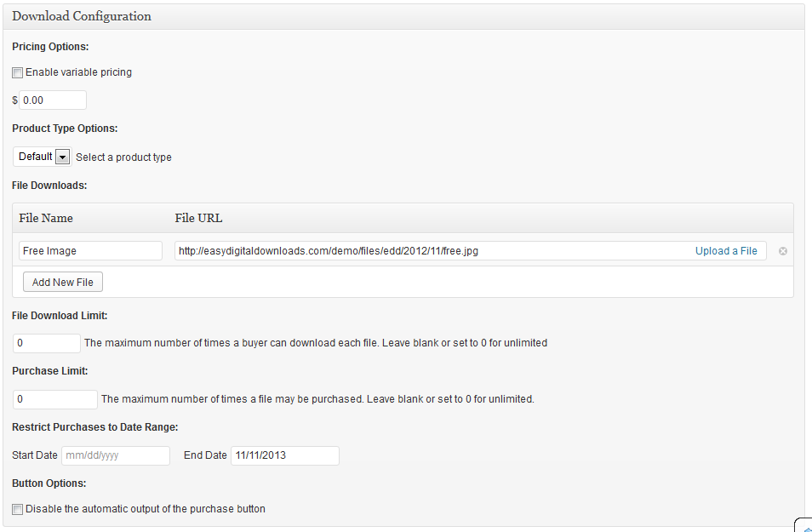812x532 pixels.
Task: Open the Default product type dropdown
Action: 36,157
